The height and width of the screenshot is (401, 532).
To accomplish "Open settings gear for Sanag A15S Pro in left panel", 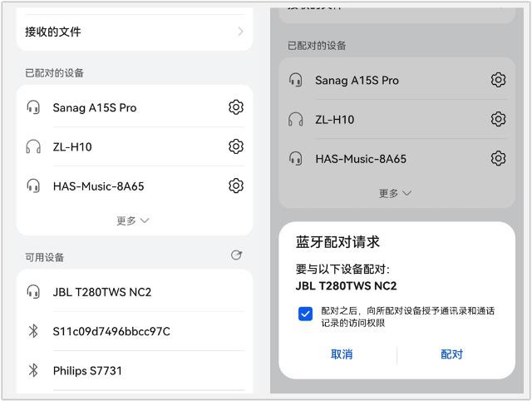I will (236, 107).
